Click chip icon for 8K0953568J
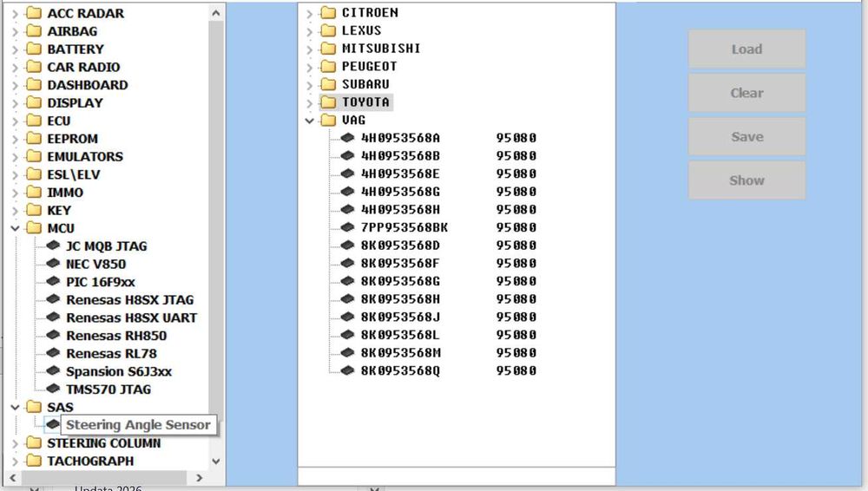The width and height of the screenshot is (868, 491). (347, 316)
